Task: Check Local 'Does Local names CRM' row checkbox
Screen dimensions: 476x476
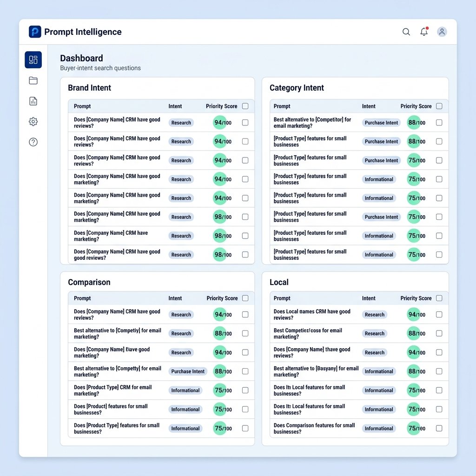Action: click(x=439, y=315)
